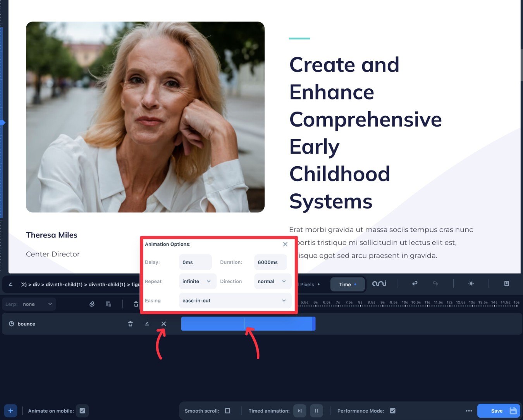
Task: Open the Repeat infinite dropdown
Action: click(197, 281)
